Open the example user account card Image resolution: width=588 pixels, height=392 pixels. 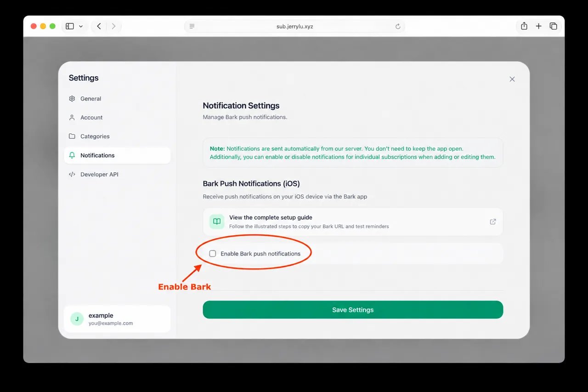pos(117,319)
